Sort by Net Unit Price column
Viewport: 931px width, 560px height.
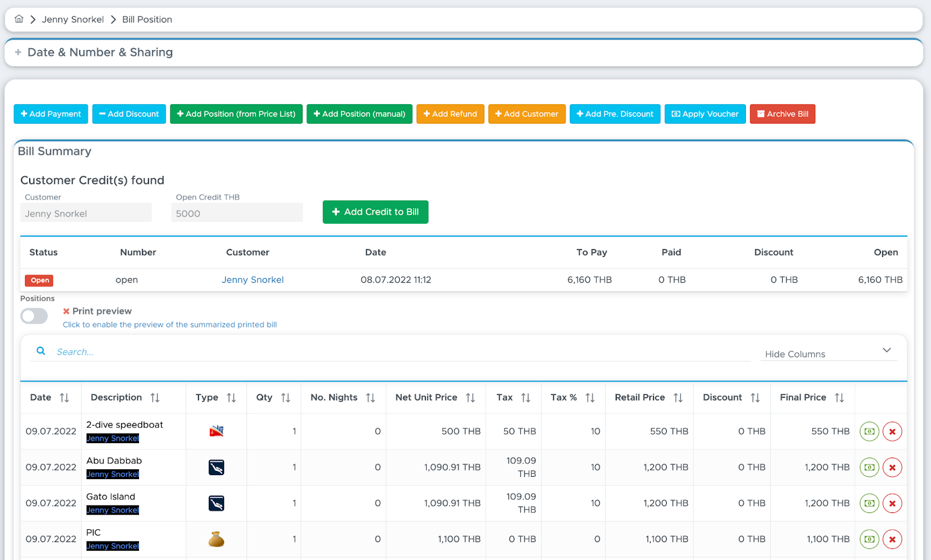[x=470, y=398]
